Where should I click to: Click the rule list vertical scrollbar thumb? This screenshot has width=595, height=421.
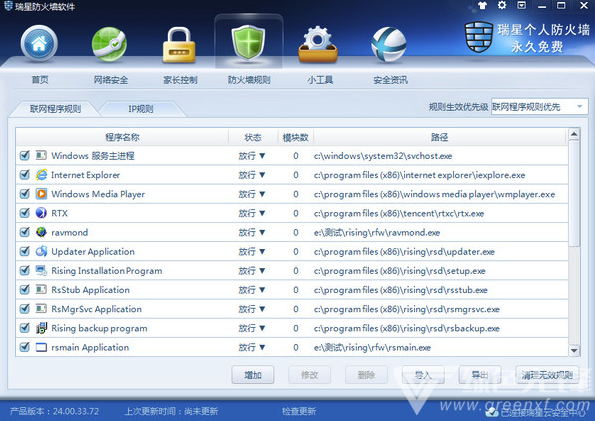574,193
